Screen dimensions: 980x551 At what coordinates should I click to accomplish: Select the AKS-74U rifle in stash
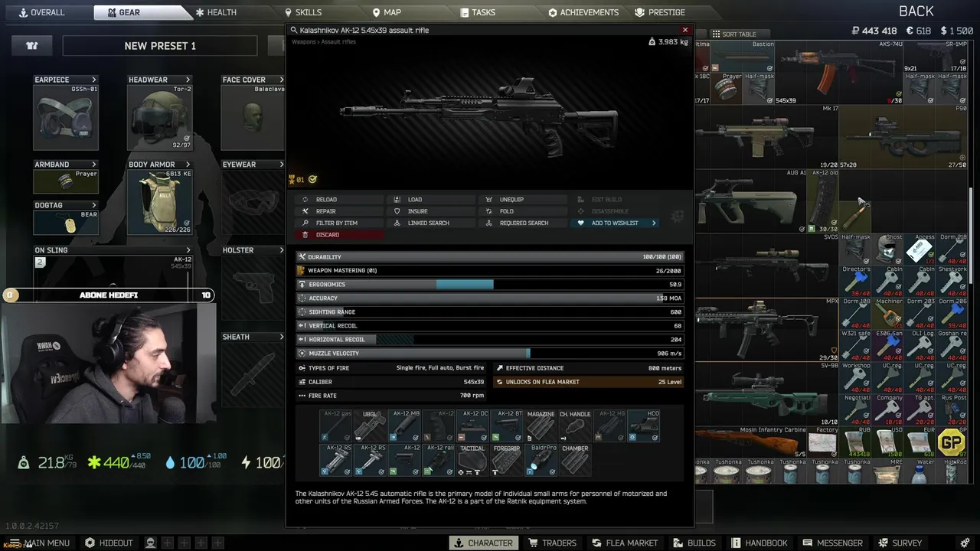pos(840,72)
